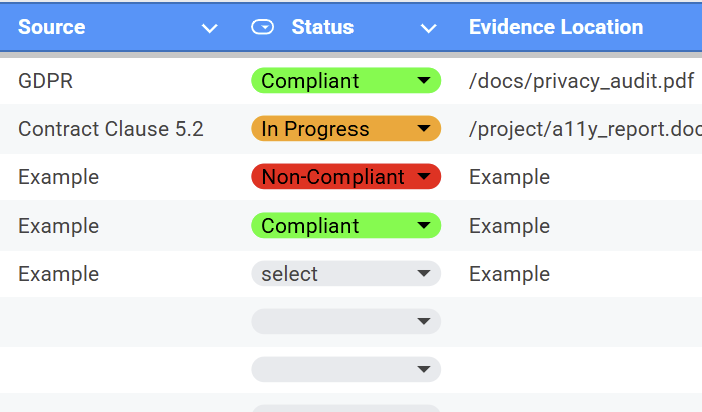
Task: Open the Non-Compliant status dropdown
Action: [346, 176]
